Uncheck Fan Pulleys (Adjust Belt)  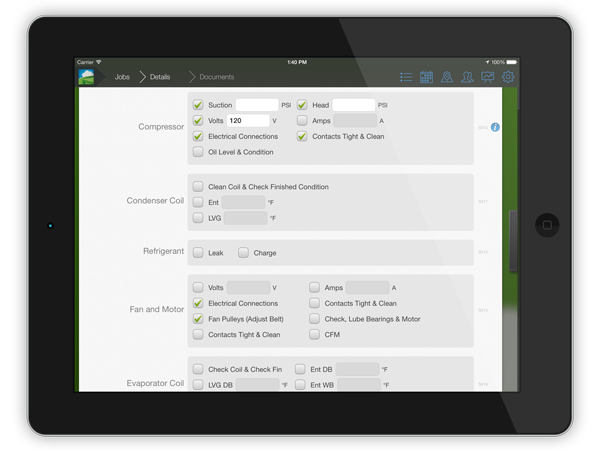(x=198, y=318)
